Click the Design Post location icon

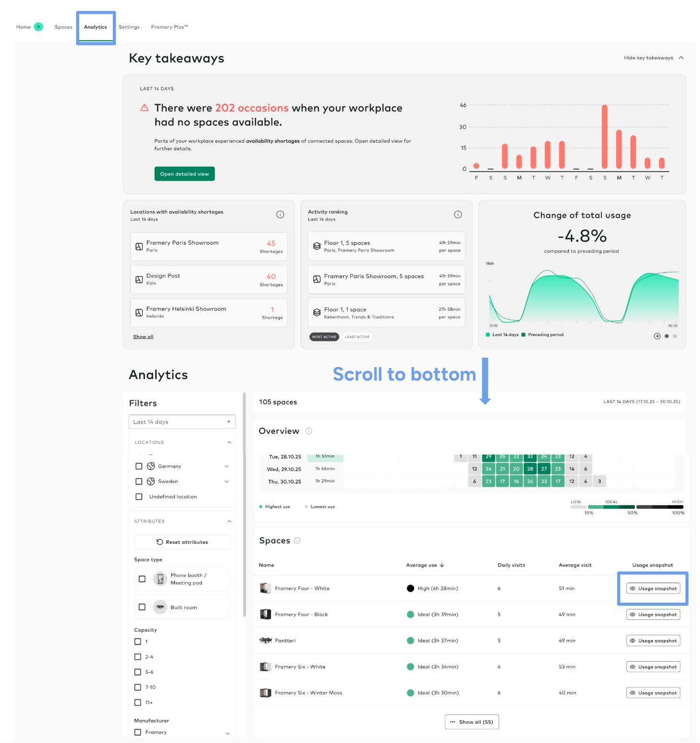(139, 280)
